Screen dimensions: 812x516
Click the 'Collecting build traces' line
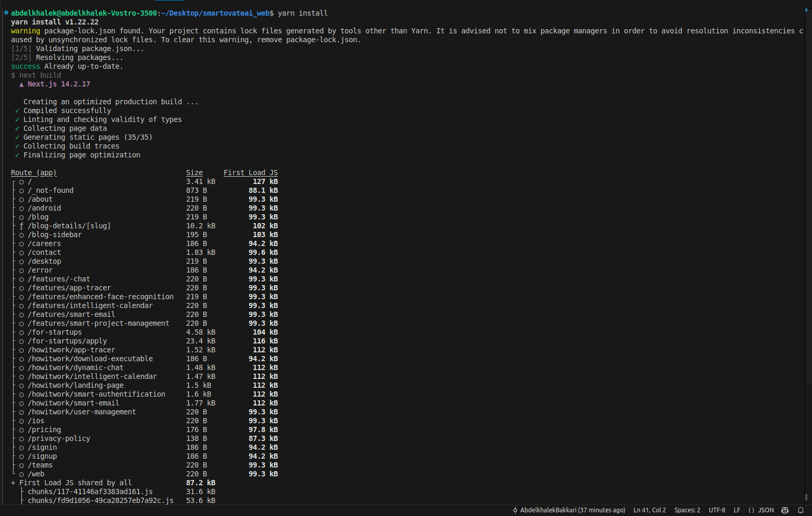tap(71, 146)
